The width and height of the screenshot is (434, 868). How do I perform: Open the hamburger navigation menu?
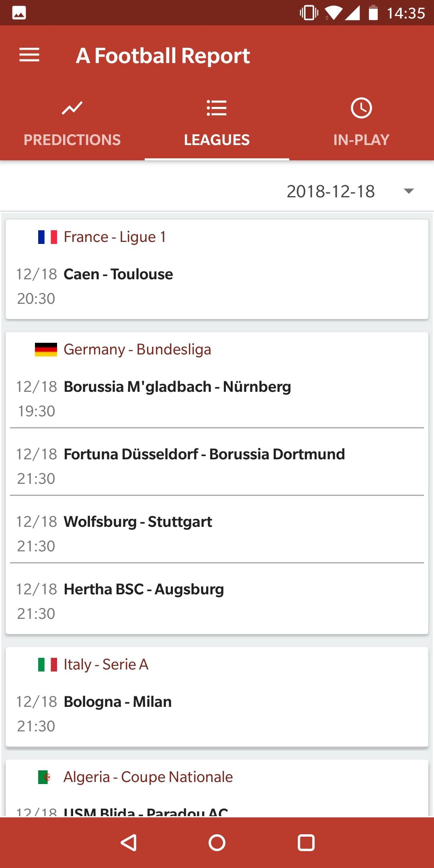pos(29,55)
